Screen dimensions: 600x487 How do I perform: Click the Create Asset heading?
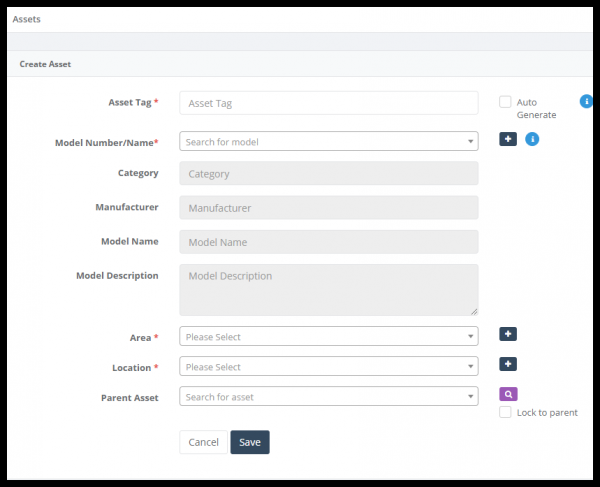click(45, 64)
